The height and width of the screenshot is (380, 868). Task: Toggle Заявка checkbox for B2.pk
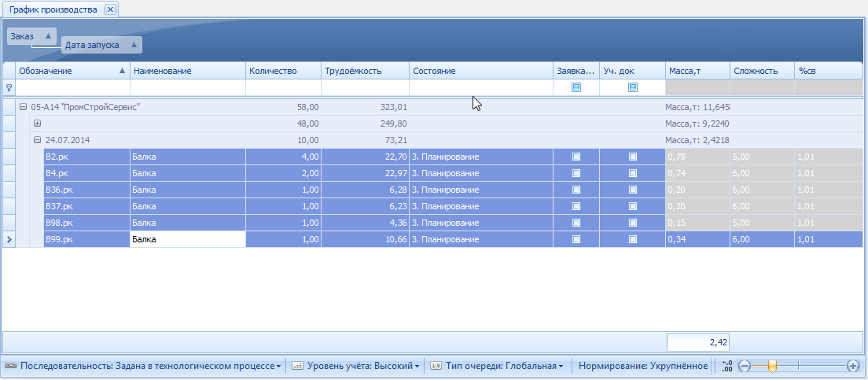(x=576, y=157)
